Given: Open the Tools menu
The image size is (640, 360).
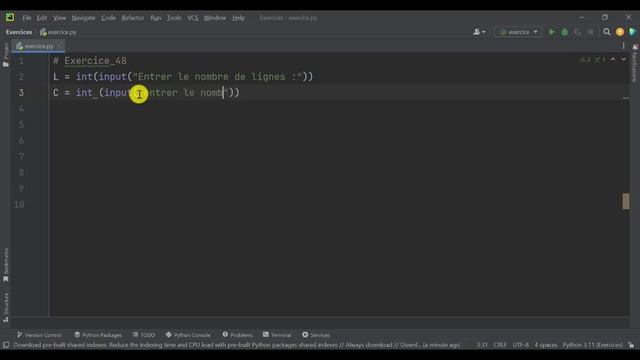Looking at the screenshot, I should click(174, 18).
